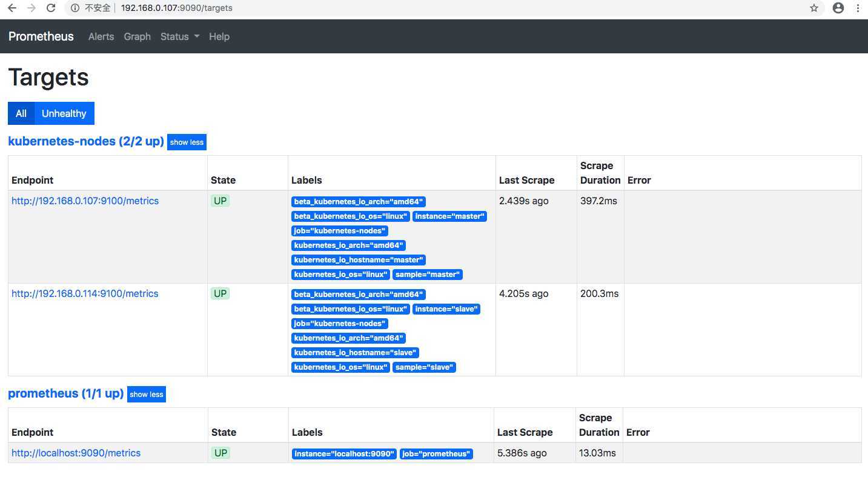The image size is (868, 477).
Task: Click the browser back arrow
Action: tap(12, 8)
